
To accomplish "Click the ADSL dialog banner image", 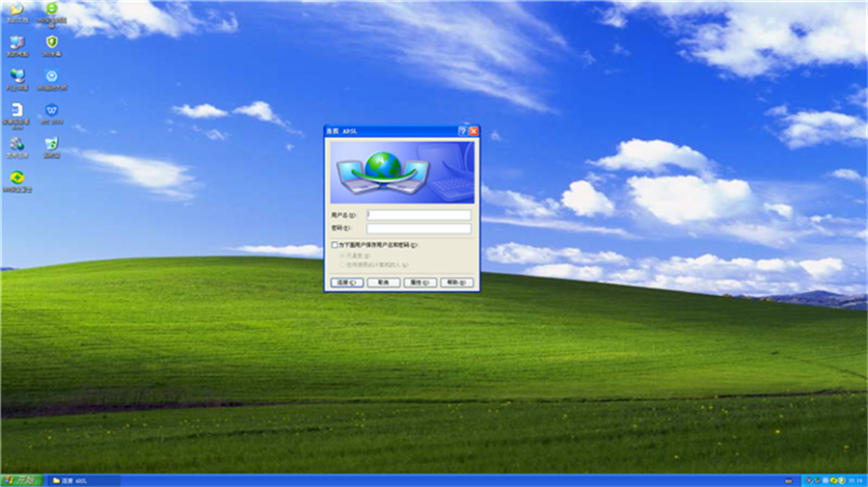I will pos(402,172).
